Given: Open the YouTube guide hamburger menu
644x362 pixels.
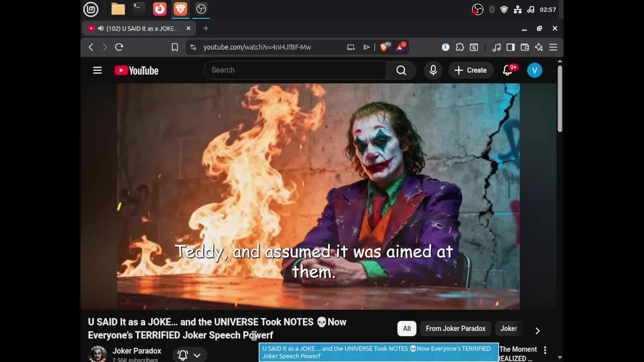Looking at the screenshot, I should point(98,70).
